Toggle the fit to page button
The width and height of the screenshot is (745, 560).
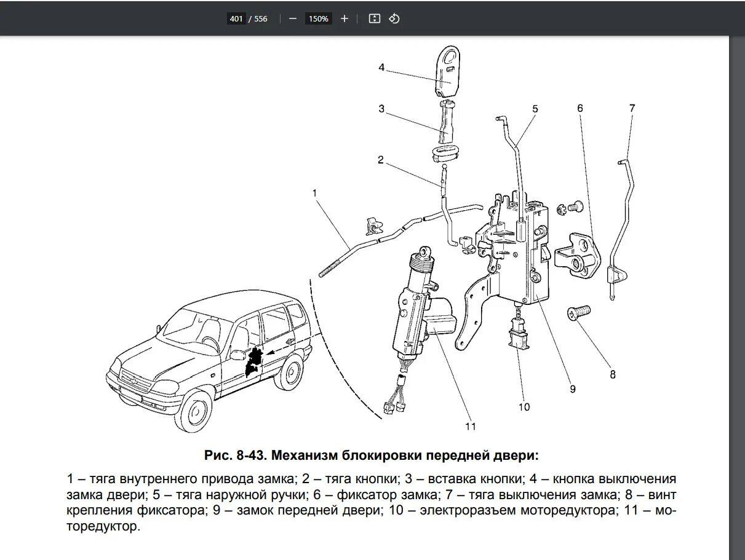(374, 18)
